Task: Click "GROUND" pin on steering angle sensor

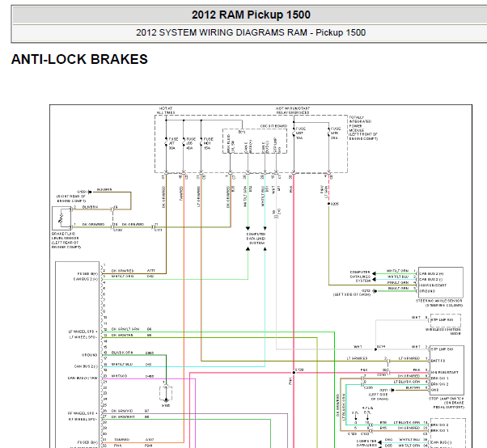Action: (x=427, y=291)
